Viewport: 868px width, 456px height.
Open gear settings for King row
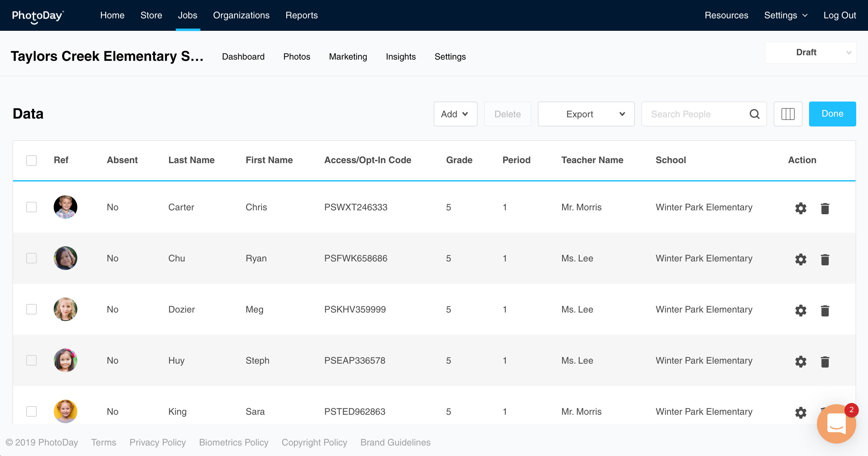click(x=801, y=412)
